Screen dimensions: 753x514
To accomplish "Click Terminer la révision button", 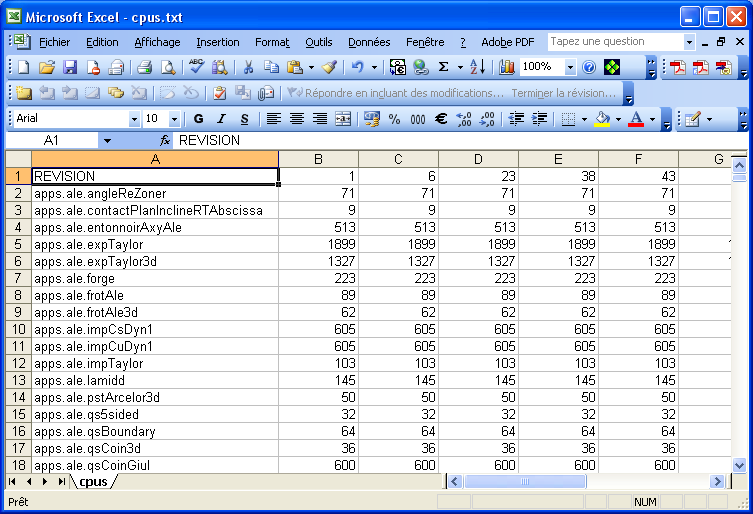I will (563, 93).
